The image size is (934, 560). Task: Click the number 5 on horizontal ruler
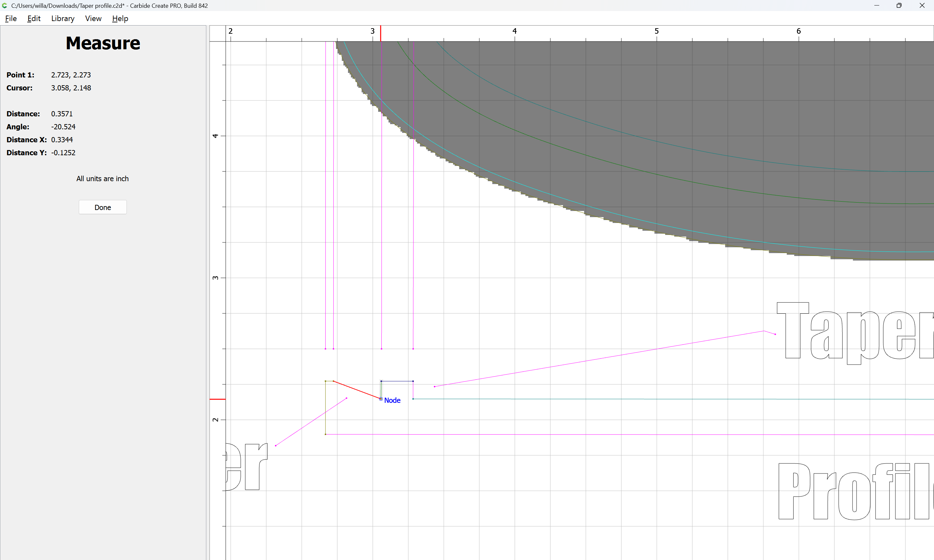click(656, 31)
